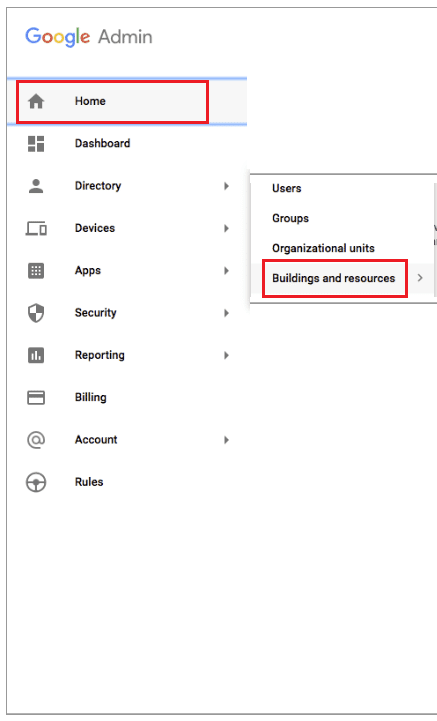Click the Billing credit card icon
Image resolution: width=437 pixels, height=721 pixels.
(x=36, y=397)
